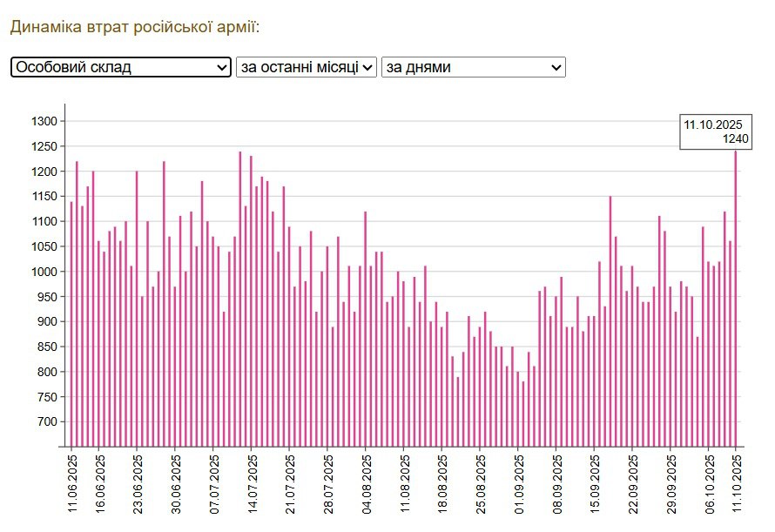775x532 pixels.
Task: Open the "Особовий склад" category dropdown
Action: tap(120, 67)
